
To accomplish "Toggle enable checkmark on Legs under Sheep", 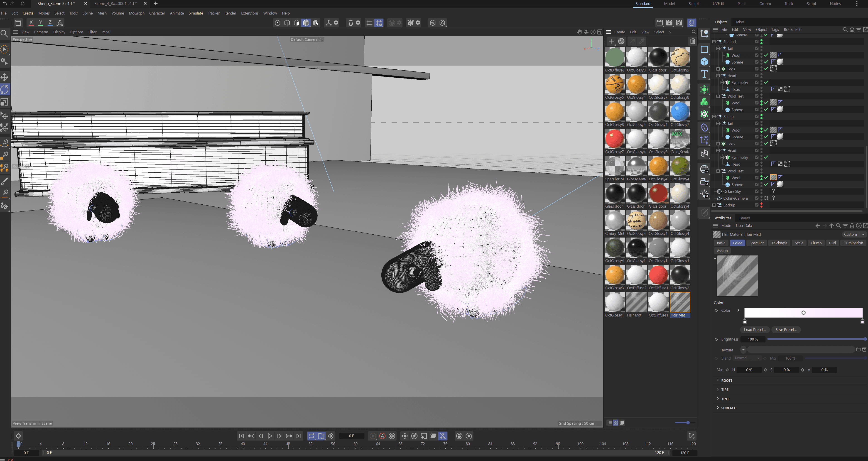I will click(x=766, y=144).
